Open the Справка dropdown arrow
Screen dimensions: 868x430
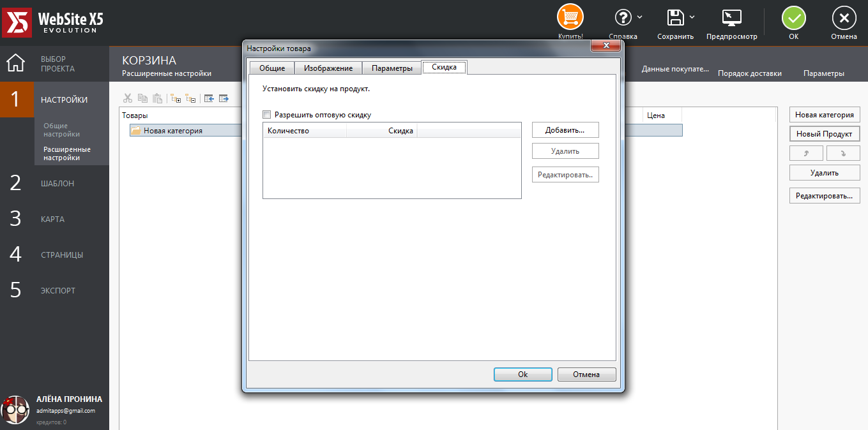coord(640,17)
